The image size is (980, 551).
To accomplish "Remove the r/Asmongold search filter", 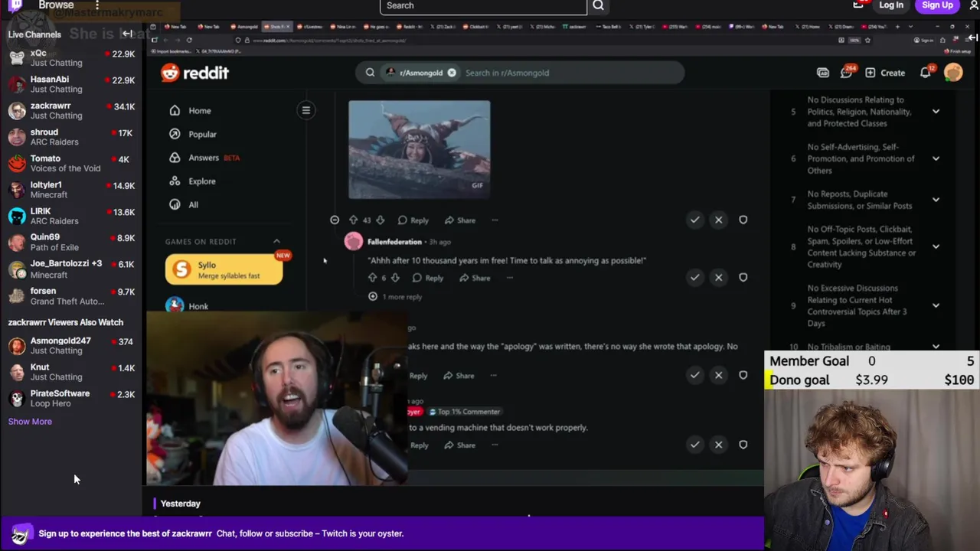I will click(x=452, y=73).
